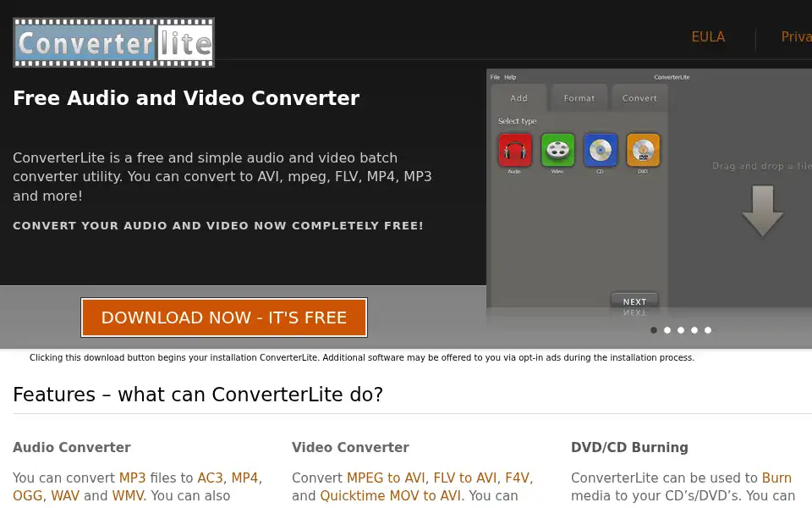The width and height of the screenshot is (812, 508).
Task: Go to first slideshow dot
Action: click(654, 330)
